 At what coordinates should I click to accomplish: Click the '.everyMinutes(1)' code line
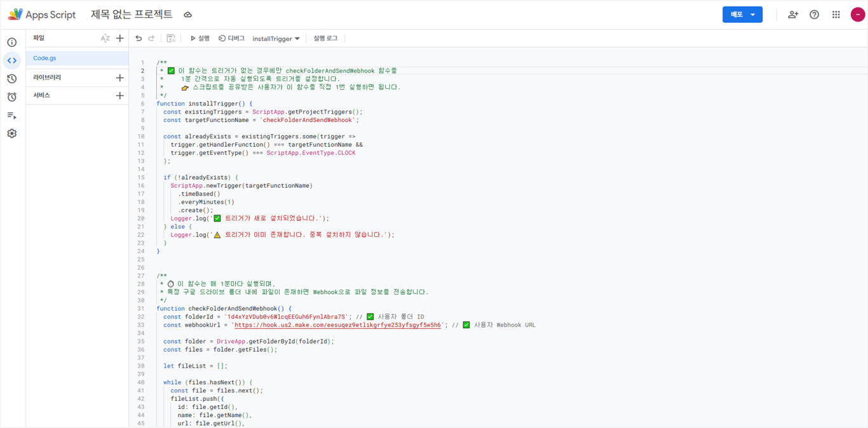click(206, 202)
